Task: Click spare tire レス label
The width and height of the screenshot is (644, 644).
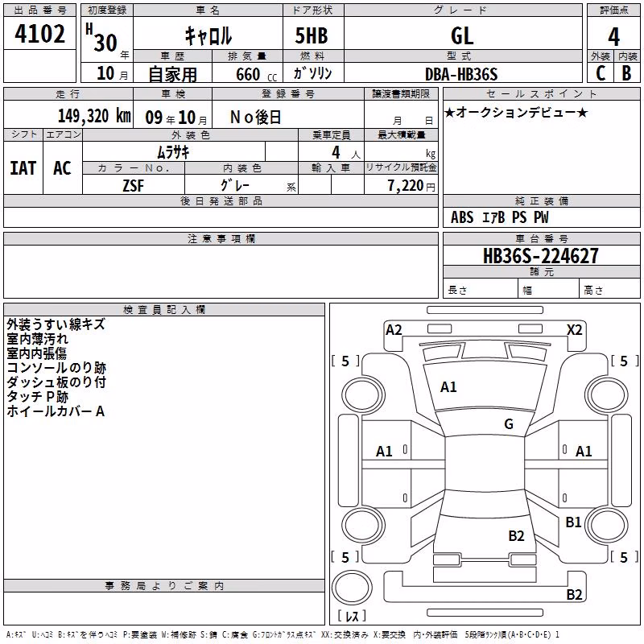Action: click(x=352, y=616)
